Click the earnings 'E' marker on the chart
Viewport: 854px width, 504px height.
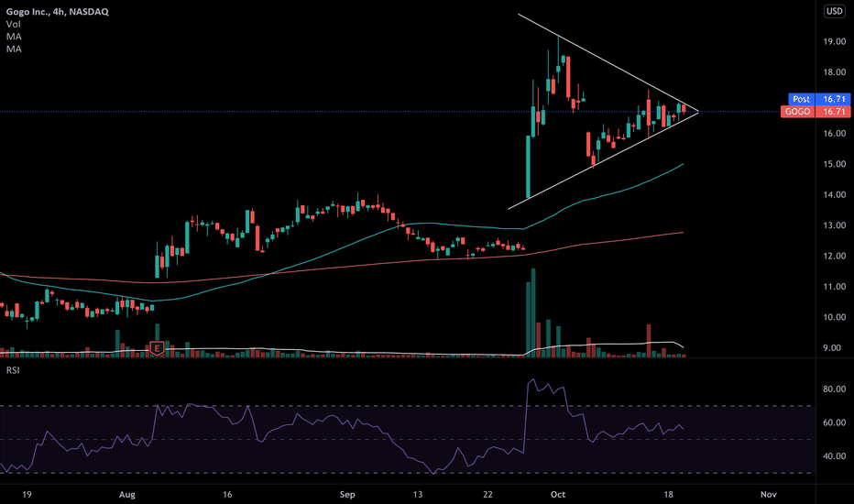coord(157,348)
